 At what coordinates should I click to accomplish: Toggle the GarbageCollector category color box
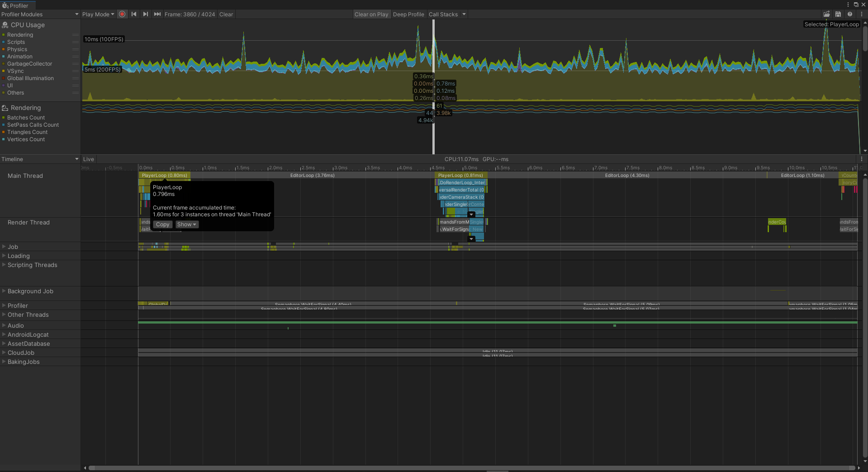4,64
